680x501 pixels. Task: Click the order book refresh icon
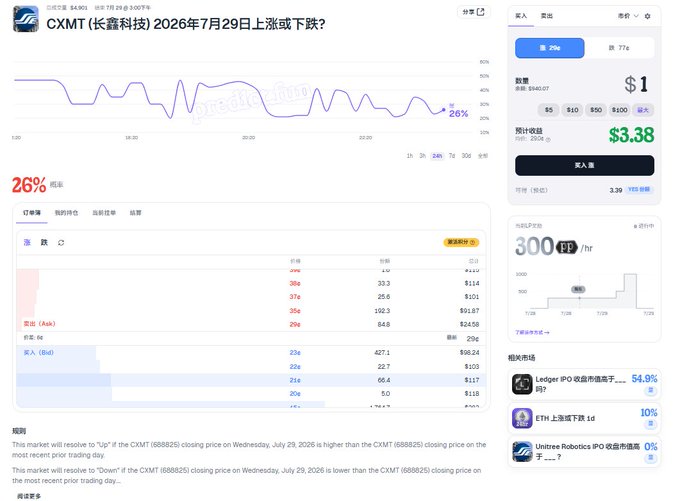[x=61, y=242]
